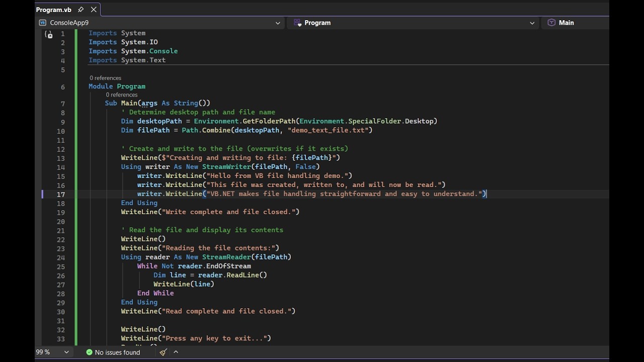Click line number 17 in the gutter
The height and width of the screenshot is (362, 644).
point(61,195)
